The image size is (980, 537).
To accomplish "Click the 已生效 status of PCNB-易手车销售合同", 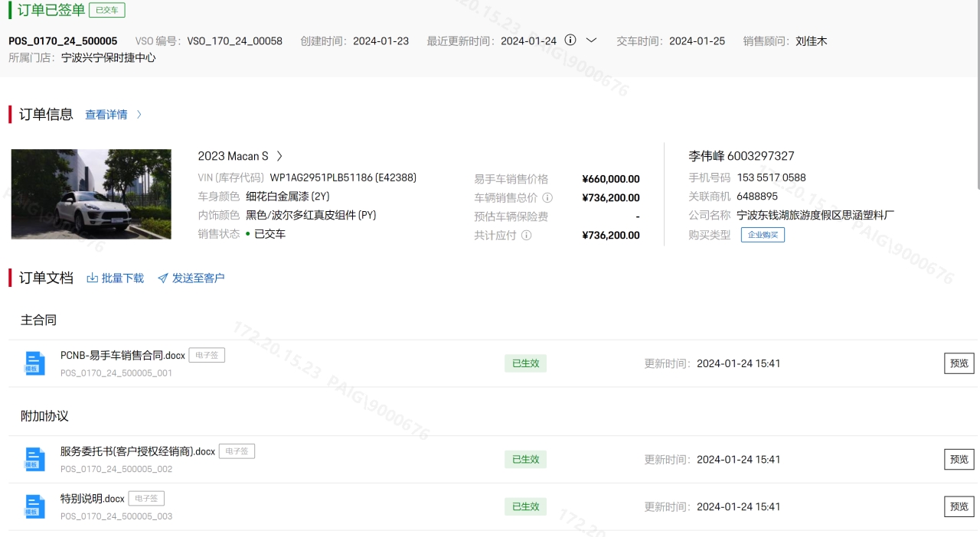I will pos(526,363).
